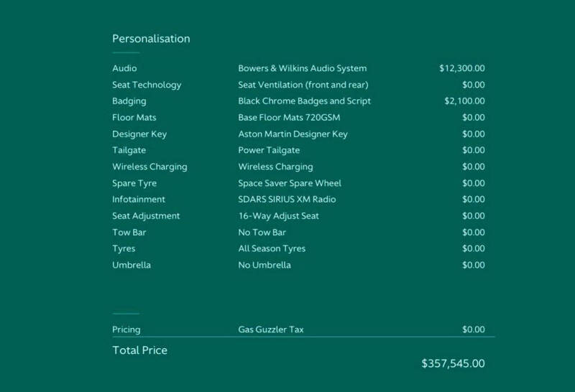Click the Wireless Charging category label
Image resolution: width=575 pixels, height=392 pixels.
[149, 167]
